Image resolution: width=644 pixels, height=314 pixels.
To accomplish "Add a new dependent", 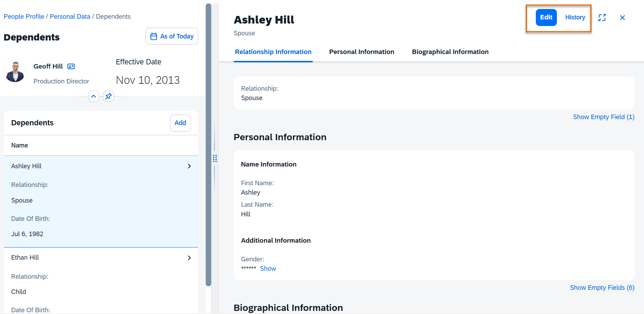I will point(180,123).
